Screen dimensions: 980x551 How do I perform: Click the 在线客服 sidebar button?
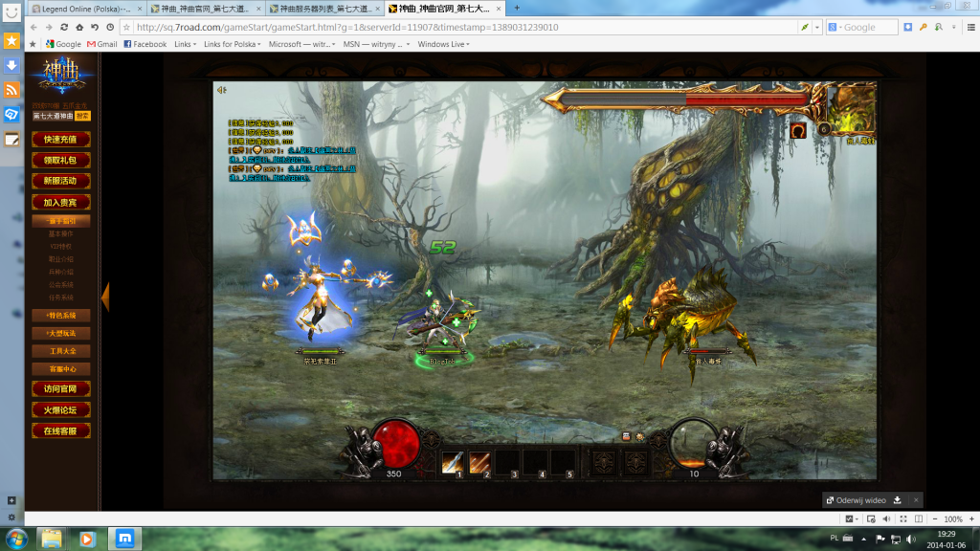point(61,431)
